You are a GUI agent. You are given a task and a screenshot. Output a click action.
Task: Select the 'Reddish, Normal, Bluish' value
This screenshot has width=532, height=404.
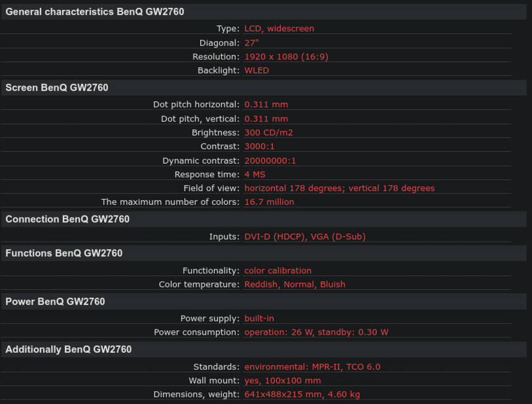click(x=295, y=284)
